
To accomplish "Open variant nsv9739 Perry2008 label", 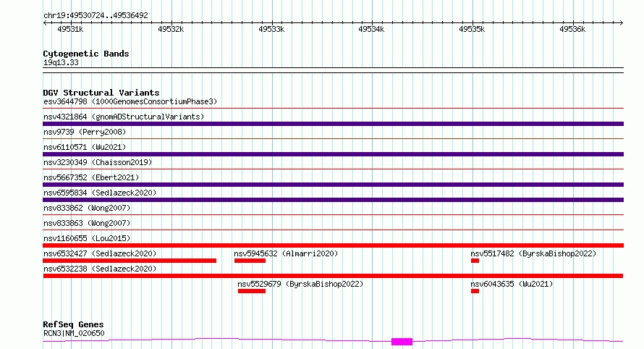I will point(85,132).
